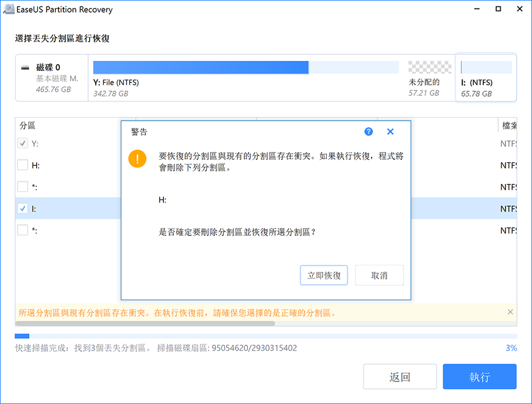Check the H: partition checkbox
532x404 pixels.
point(22,165)
